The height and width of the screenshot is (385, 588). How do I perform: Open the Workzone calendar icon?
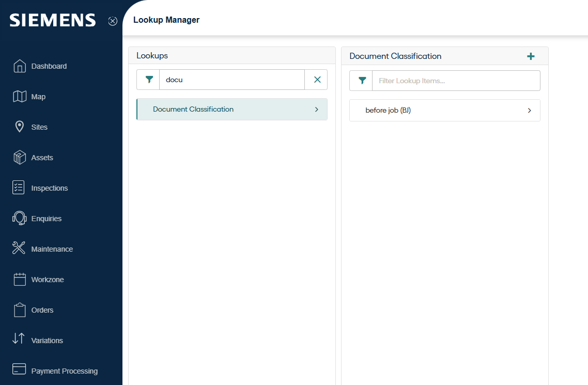click(x=20, y=279)
